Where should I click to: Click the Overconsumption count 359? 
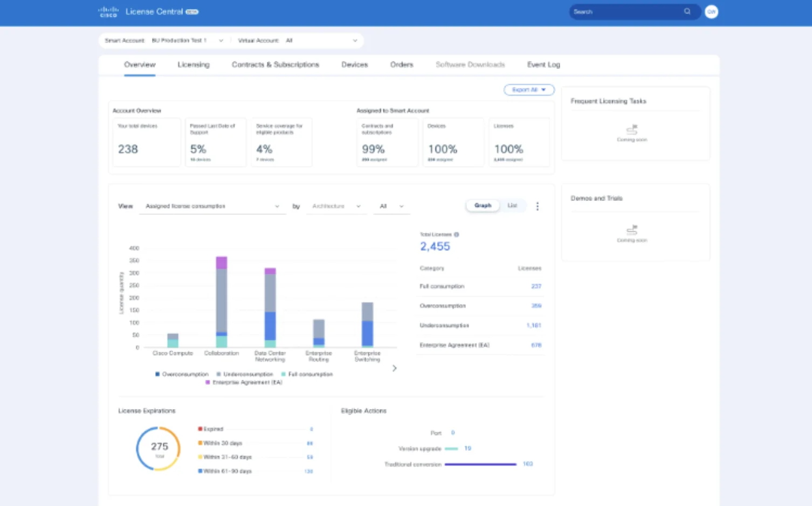[536, 306]
